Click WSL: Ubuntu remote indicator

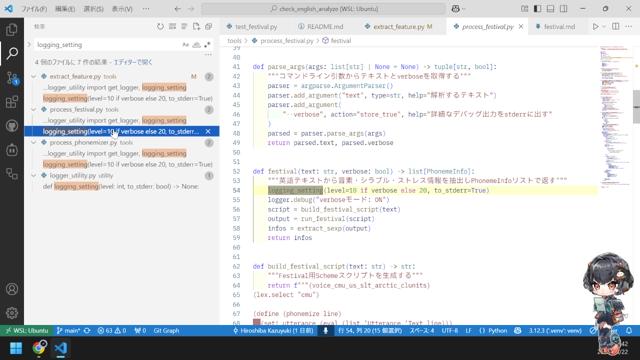pyautogui.click(x=26, y=331)
